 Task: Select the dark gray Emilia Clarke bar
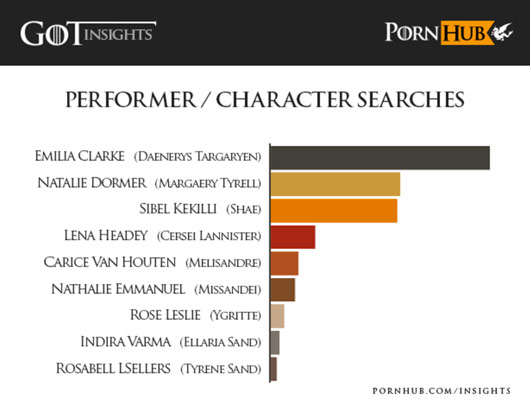[x=380, y=158]
